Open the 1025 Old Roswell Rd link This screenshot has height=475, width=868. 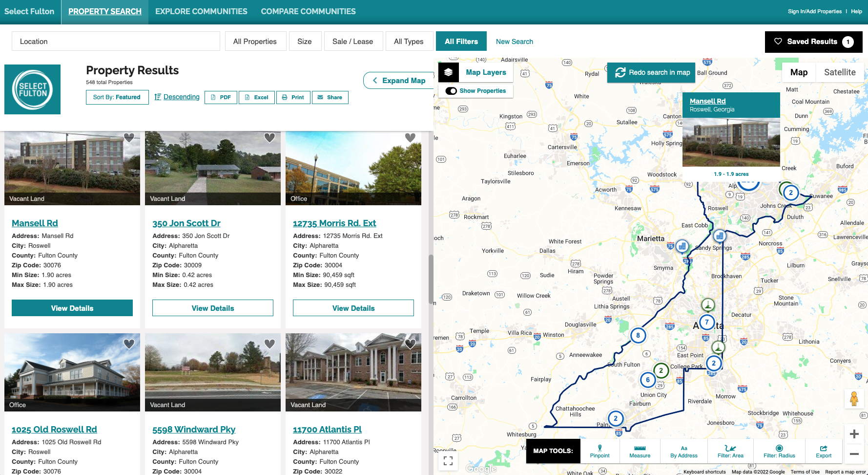54,430
